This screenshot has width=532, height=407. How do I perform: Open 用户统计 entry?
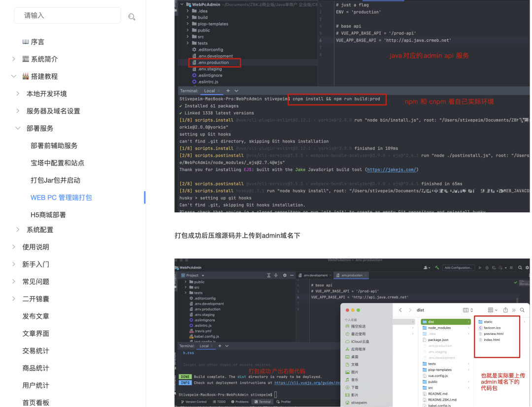[x=35, y=385]
